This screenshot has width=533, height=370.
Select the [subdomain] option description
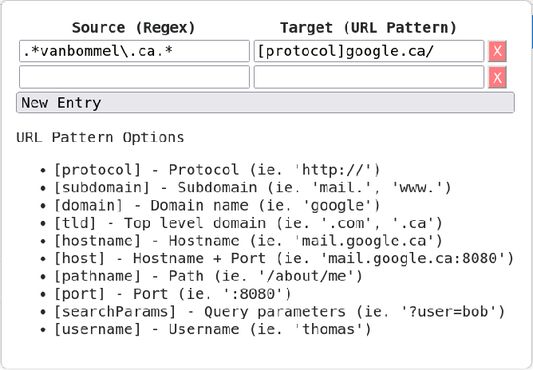253,187
